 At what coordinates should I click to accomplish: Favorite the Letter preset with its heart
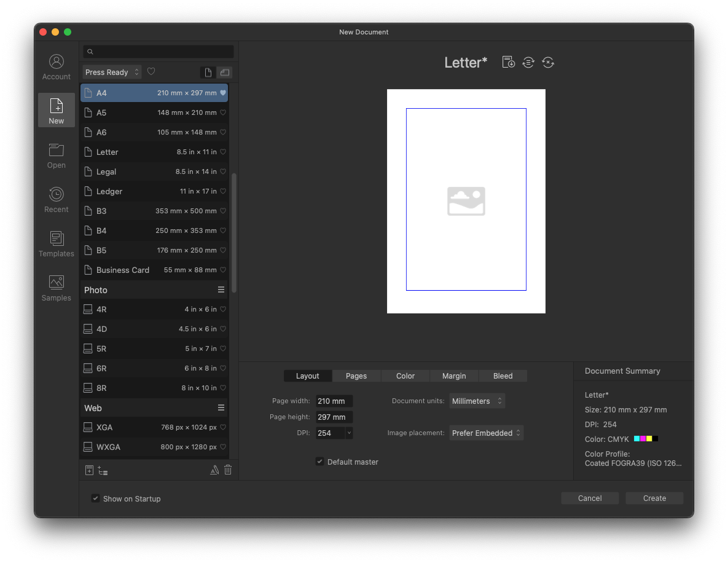pos(222,152)
